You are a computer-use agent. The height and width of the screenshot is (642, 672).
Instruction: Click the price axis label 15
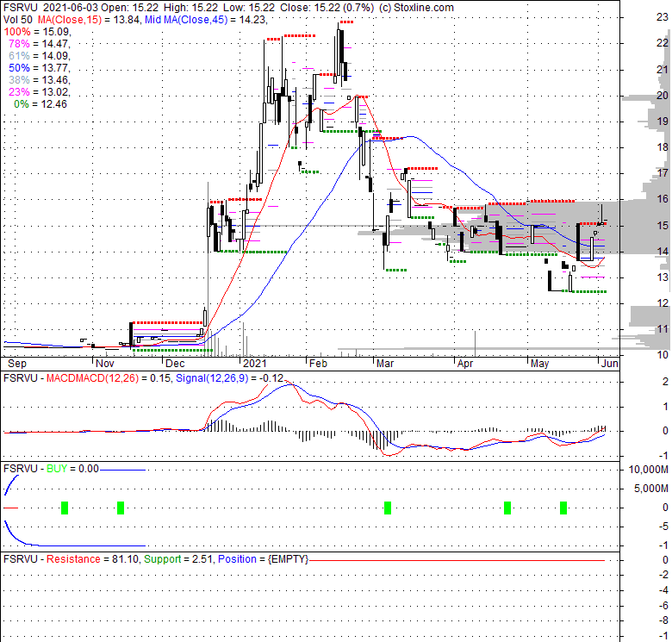click(663, 226)
